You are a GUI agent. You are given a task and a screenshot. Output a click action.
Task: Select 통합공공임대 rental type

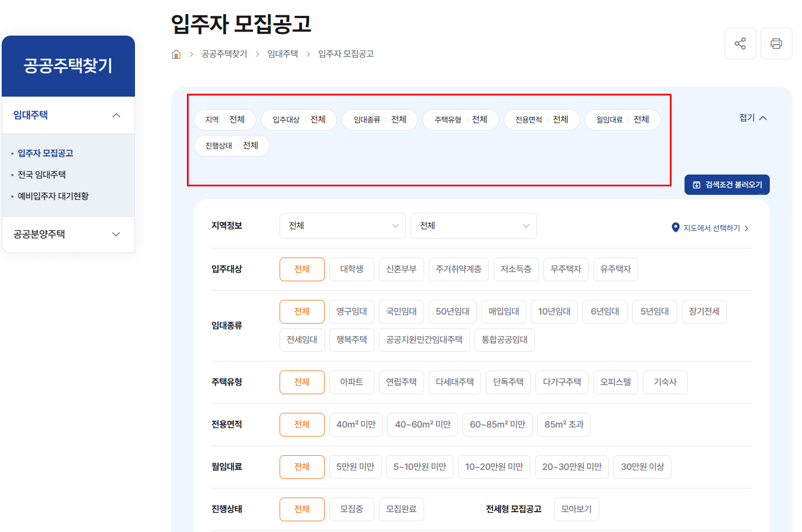pos(504,340)
